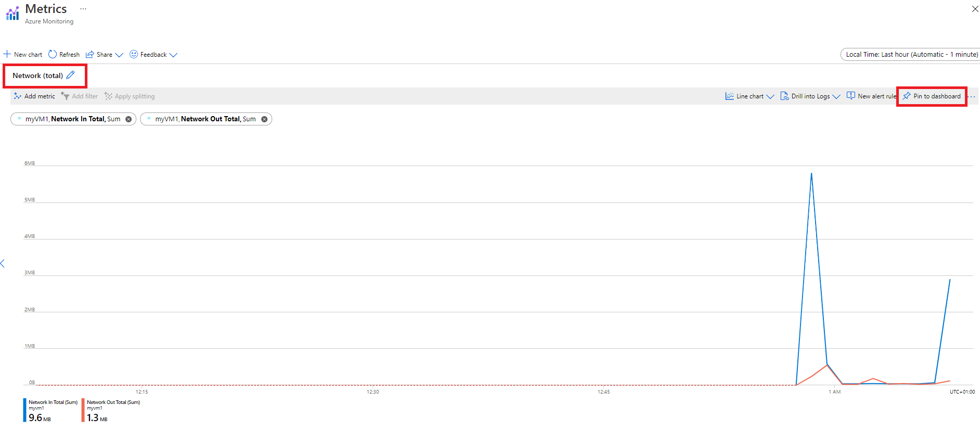The image size is (980, 430).
Task: Open the ellipsis menu beside Metrics title
Action: point(83,9)
